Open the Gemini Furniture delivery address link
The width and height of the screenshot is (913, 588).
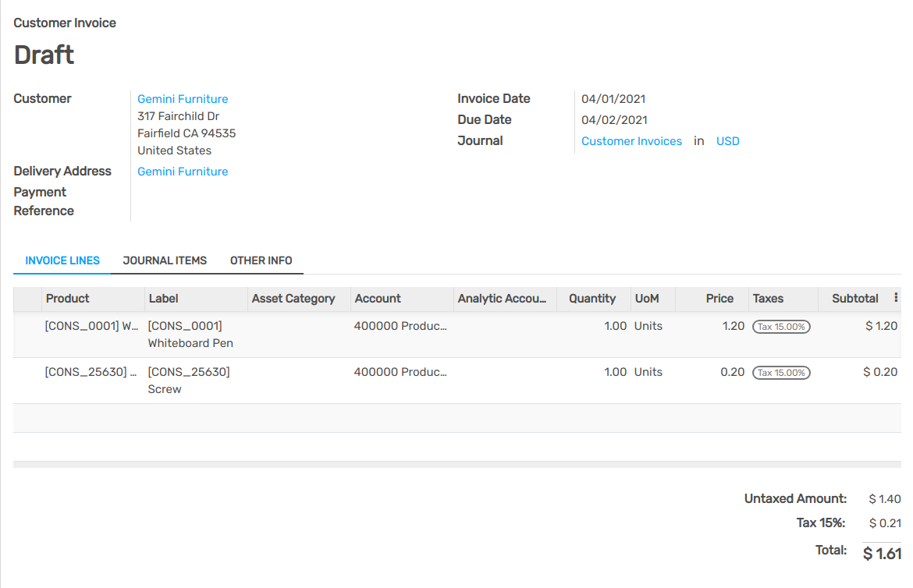click(183, 171)
